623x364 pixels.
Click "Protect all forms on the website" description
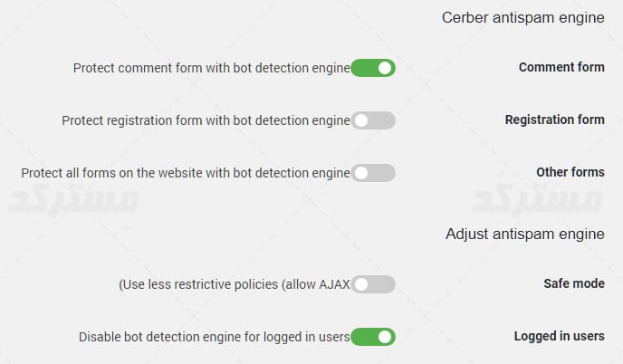(185, 173)
